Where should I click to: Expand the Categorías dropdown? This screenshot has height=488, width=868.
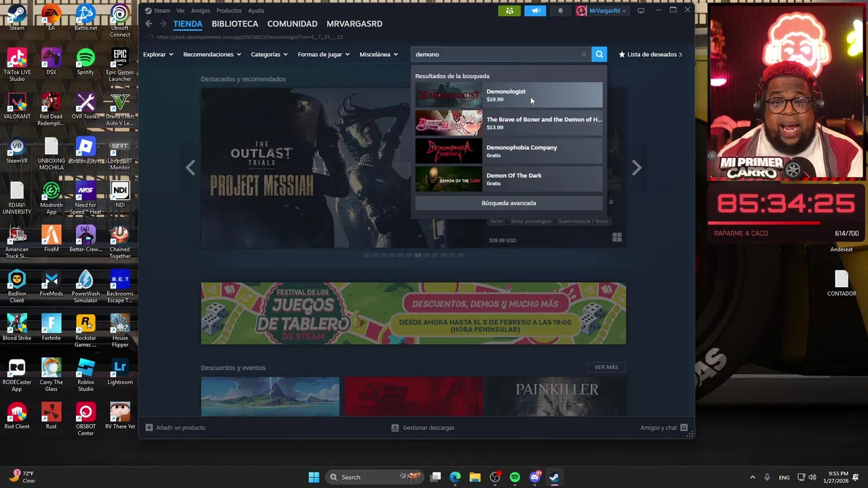tap(269, 54)
